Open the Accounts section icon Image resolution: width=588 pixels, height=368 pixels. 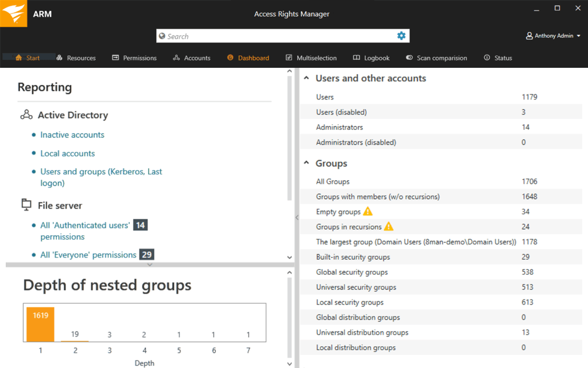(x=175, y=57)
